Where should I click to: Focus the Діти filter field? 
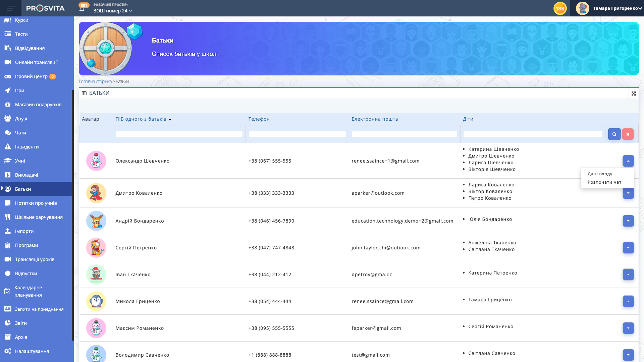(x=533, y=134)
